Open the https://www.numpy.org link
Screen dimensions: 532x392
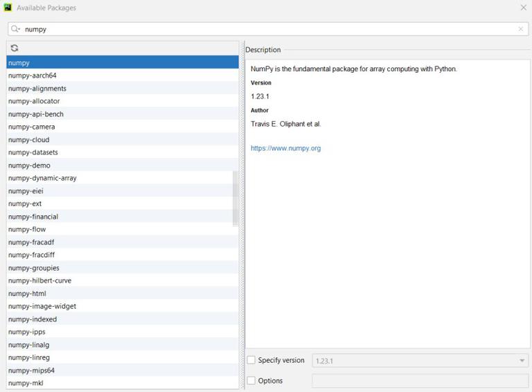click(x=285, y=148)
